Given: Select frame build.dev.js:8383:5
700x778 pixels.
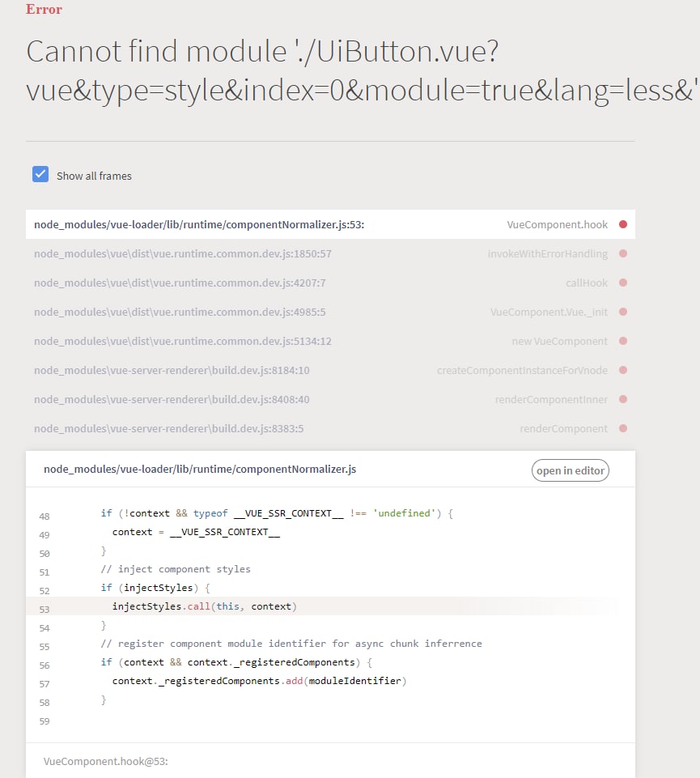Looking at the screenshot, I should tap(330, 429).
